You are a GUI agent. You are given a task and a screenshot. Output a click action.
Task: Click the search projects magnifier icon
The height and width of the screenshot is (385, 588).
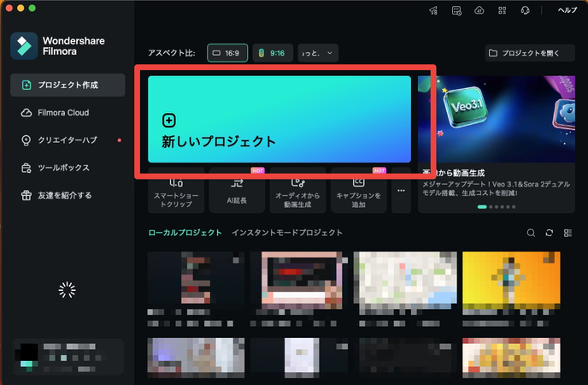click(531, 233)
